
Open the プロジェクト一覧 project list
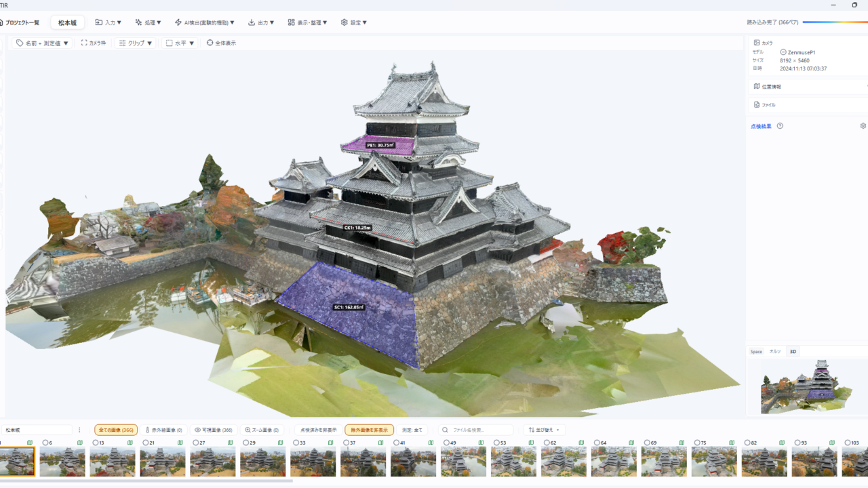[x=20, y=22]
